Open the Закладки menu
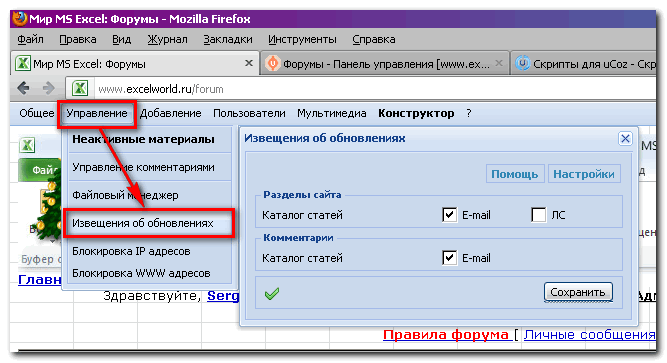Screen dimensions: 667x363 (228, 39)
